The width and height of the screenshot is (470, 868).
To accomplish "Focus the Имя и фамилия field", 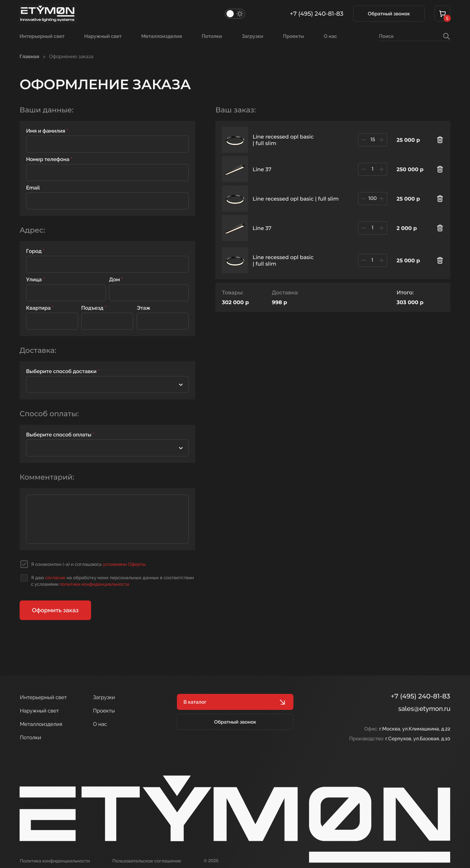I will [107, 144].
